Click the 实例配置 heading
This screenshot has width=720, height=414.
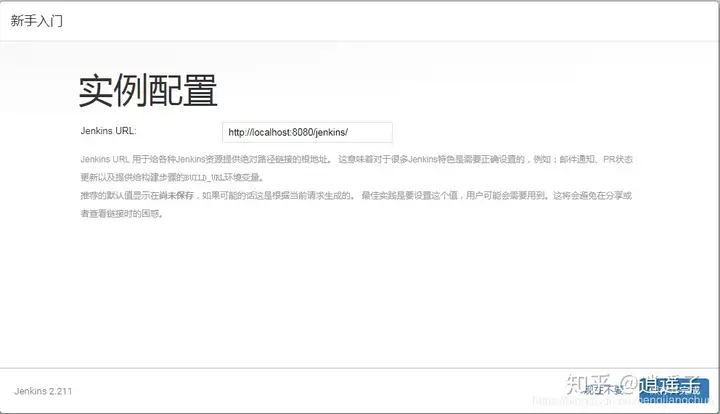click(x=148, y=91)
